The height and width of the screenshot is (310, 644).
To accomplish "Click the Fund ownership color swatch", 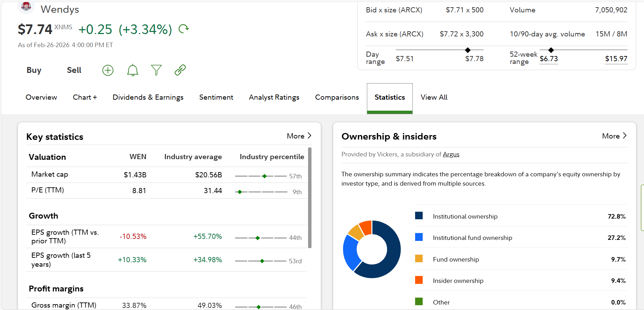I will click(x=419, y=258).
